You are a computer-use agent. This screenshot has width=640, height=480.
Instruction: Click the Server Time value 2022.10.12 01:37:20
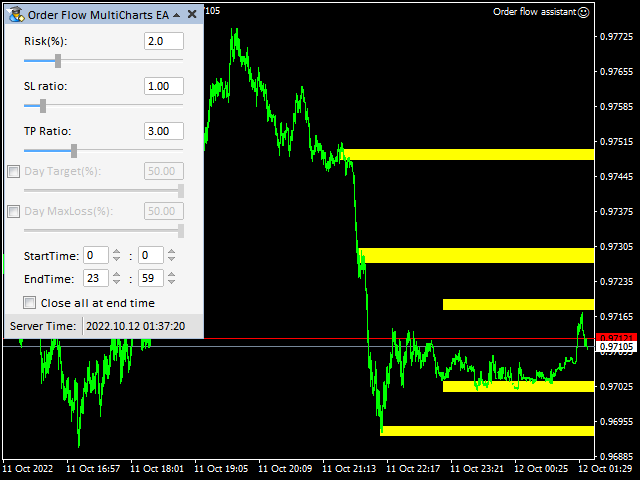click(136, 326)
